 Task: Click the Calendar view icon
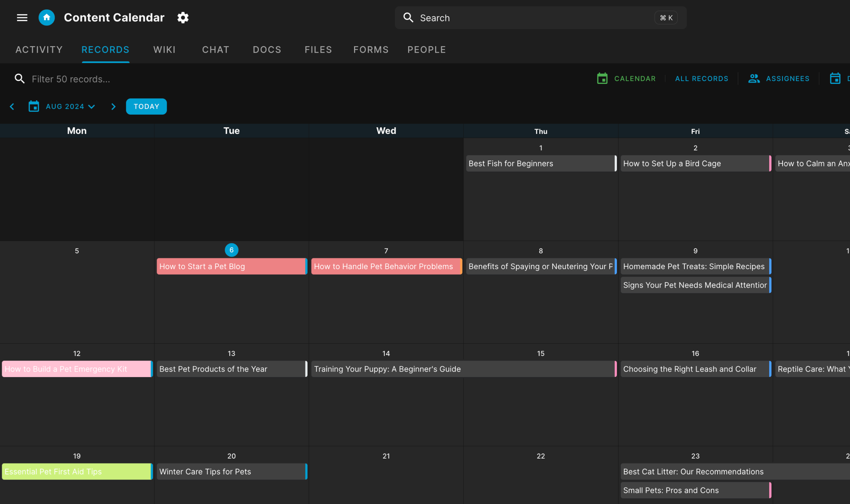pyautogui.click(x=602, y=79)
